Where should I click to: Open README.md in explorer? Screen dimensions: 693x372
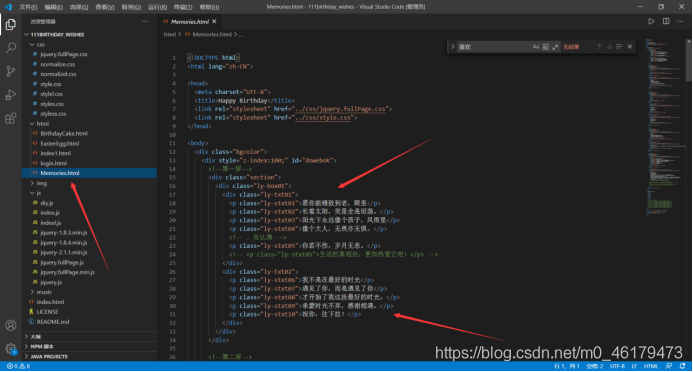[53, 322]
